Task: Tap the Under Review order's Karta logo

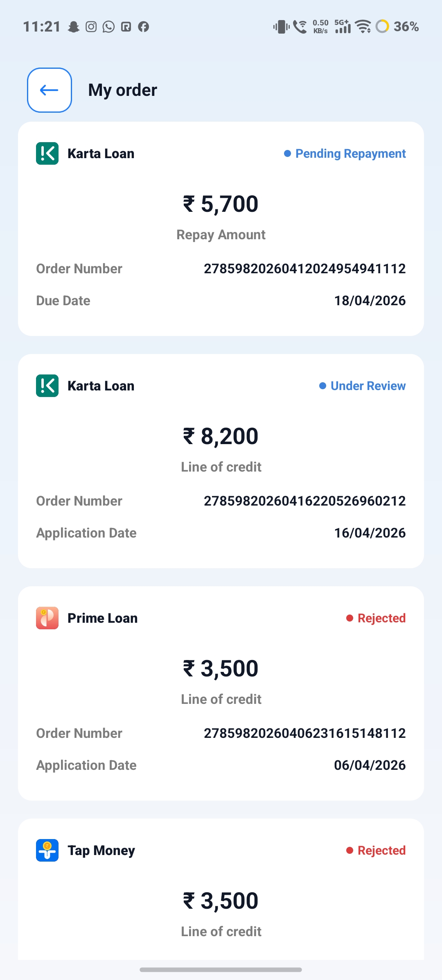Action: (x=47, y=386)
